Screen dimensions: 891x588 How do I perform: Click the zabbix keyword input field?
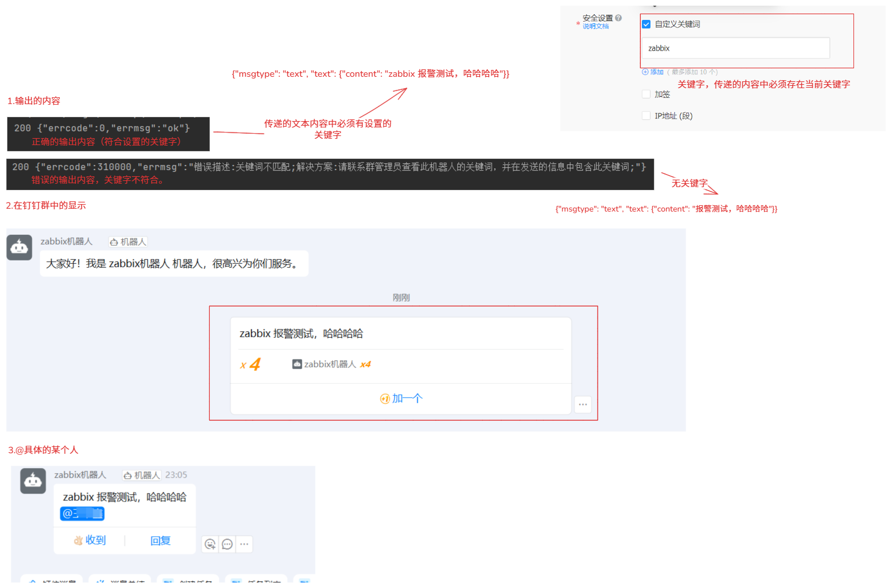pos(736,48)
